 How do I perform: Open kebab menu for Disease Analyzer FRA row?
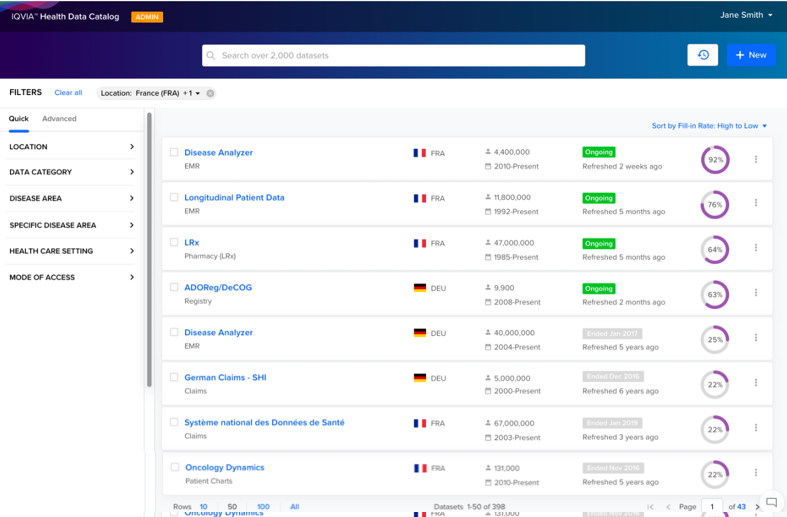pos(755,159)
